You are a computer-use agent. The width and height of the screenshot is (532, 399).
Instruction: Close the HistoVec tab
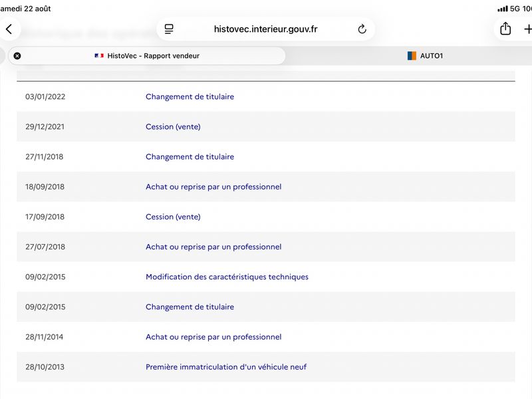point(17,56)
